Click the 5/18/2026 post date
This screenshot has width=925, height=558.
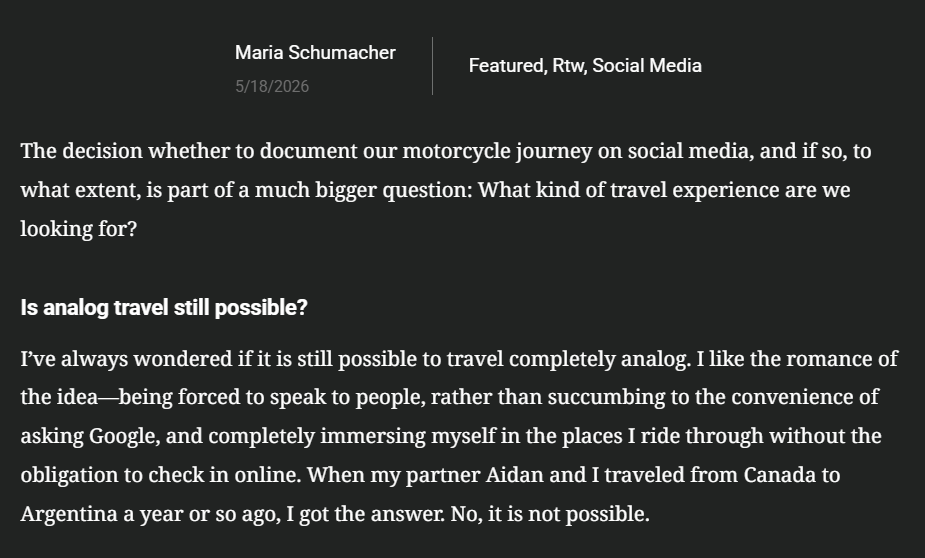(272, 86)
